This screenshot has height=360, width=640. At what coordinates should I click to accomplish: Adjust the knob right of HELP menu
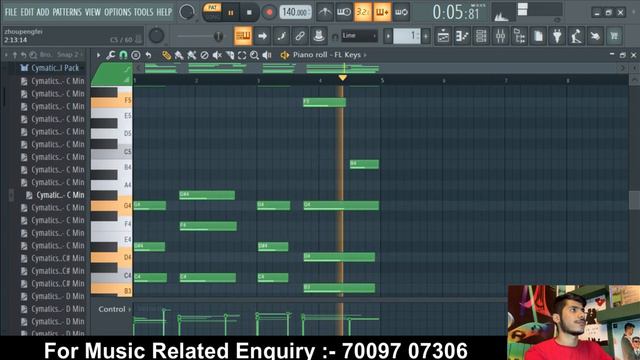187,12
